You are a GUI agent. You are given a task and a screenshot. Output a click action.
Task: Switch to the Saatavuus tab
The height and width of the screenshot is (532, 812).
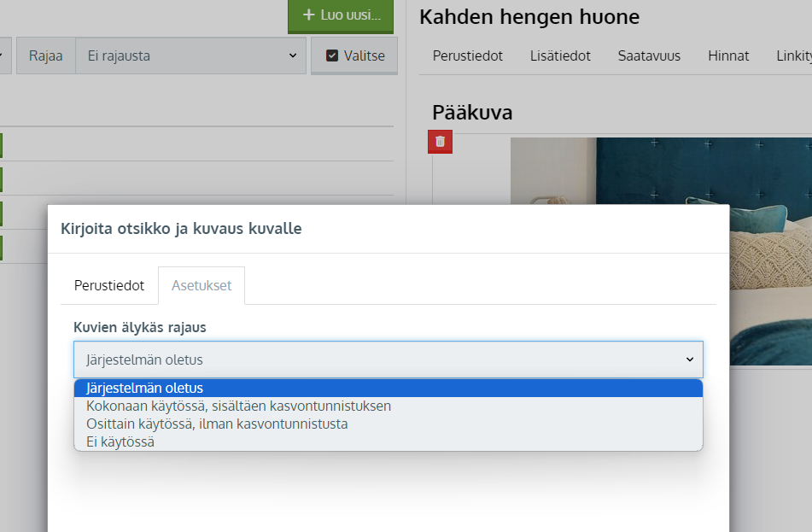649,56
